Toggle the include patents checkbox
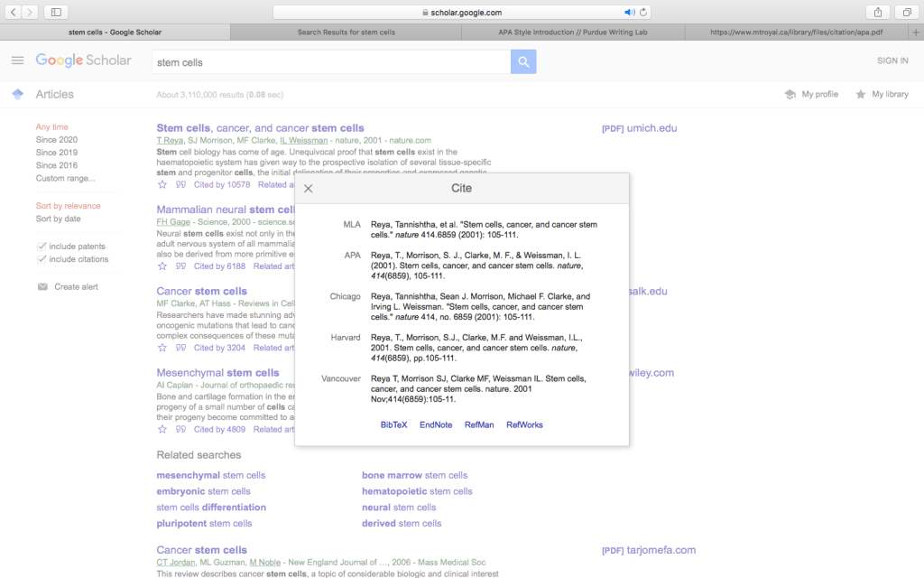Screen dimensions: 924x578 [42, 247]
